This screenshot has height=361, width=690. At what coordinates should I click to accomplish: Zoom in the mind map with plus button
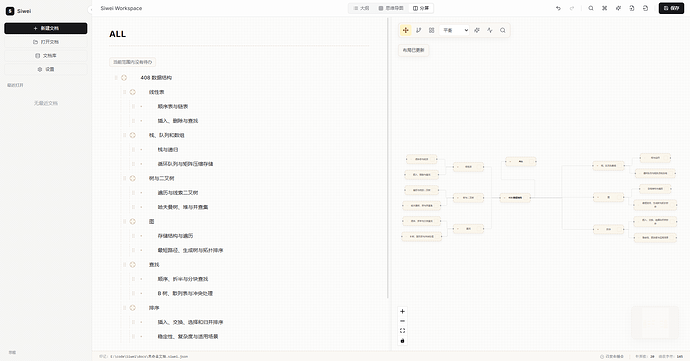pyautogui.click(x=402, y=311)
